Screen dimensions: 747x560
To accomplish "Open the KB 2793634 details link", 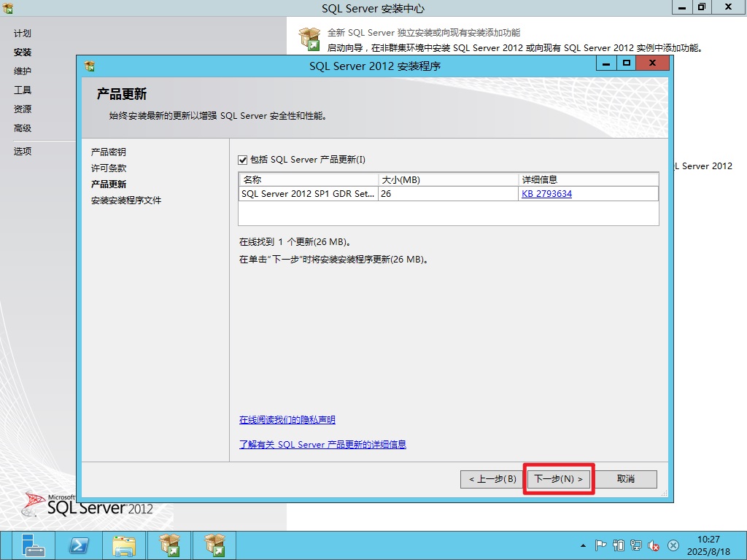I will tap(547, 194).
